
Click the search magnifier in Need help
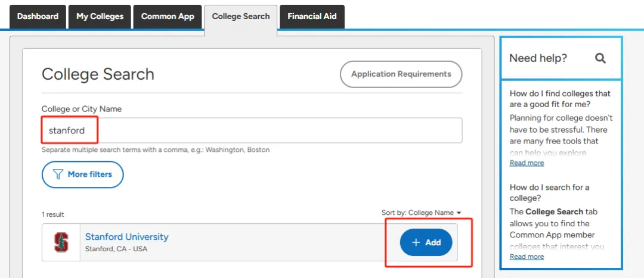600,58
